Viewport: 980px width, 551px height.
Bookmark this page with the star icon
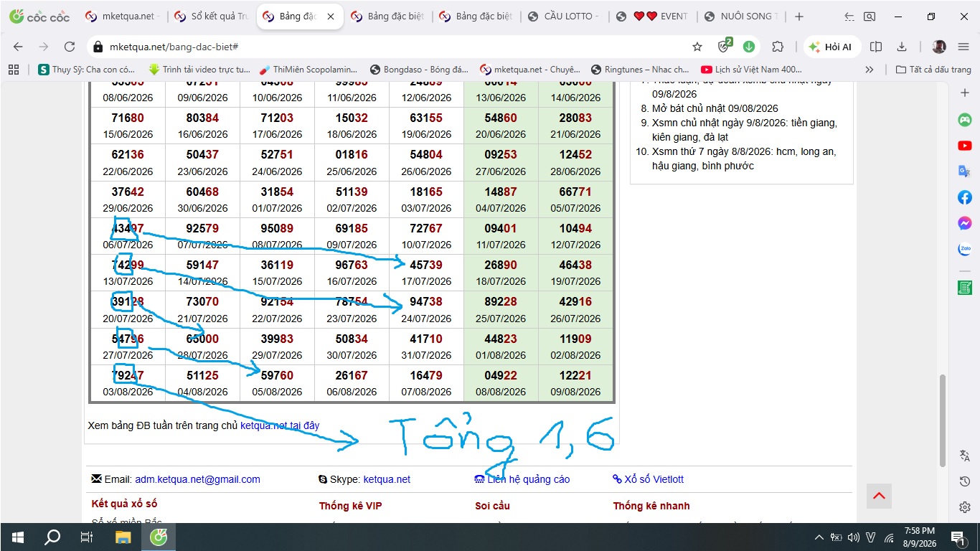point(697,47)
